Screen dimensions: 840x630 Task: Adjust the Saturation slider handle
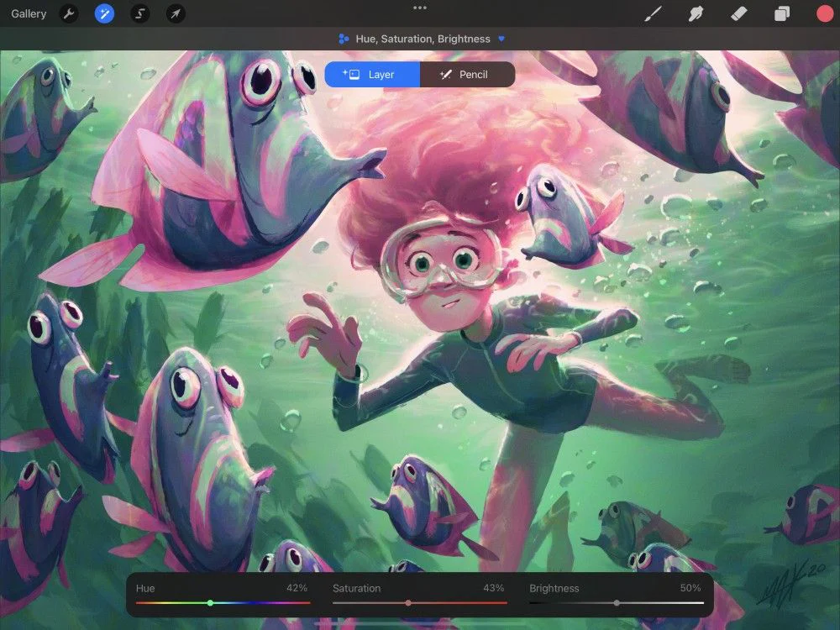408,603
